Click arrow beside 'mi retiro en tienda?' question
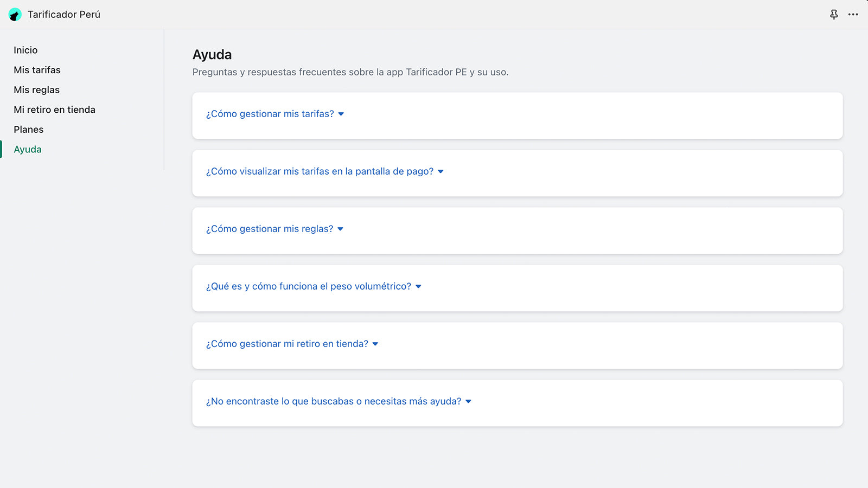868x488 pixels. 375,344
